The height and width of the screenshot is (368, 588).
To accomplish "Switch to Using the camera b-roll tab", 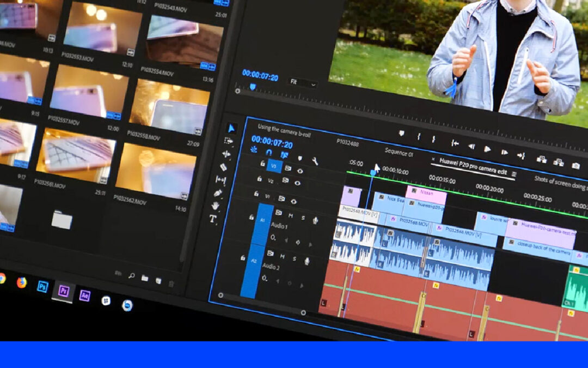I will click(x=284, y=130).
